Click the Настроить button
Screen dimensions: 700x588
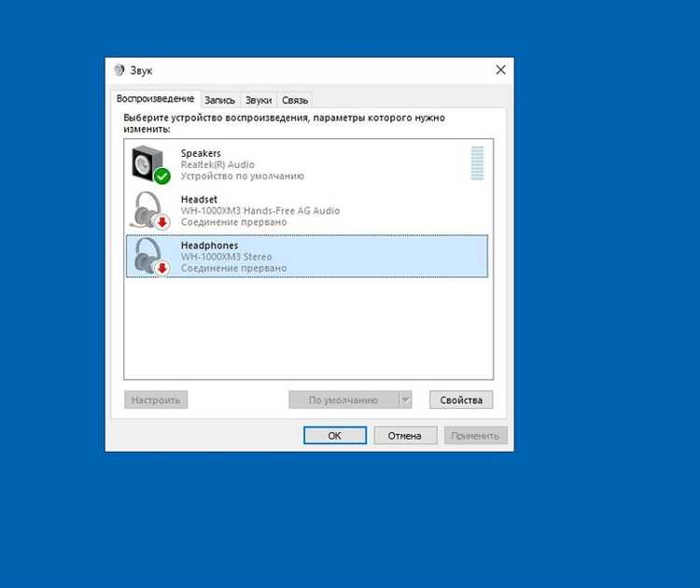(x=156, y=399)
